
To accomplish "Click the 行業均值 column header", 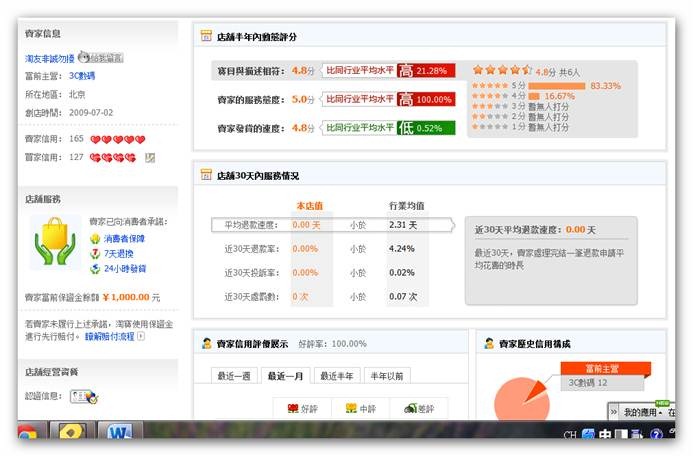I will 406,206.
